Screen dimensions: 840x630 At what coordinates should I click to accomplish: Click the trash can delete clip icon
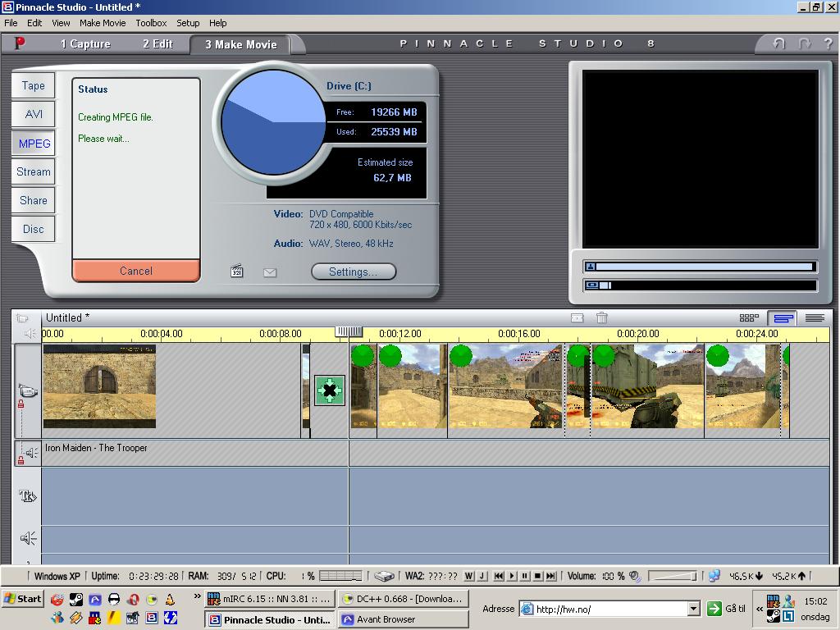pos(601,317)
